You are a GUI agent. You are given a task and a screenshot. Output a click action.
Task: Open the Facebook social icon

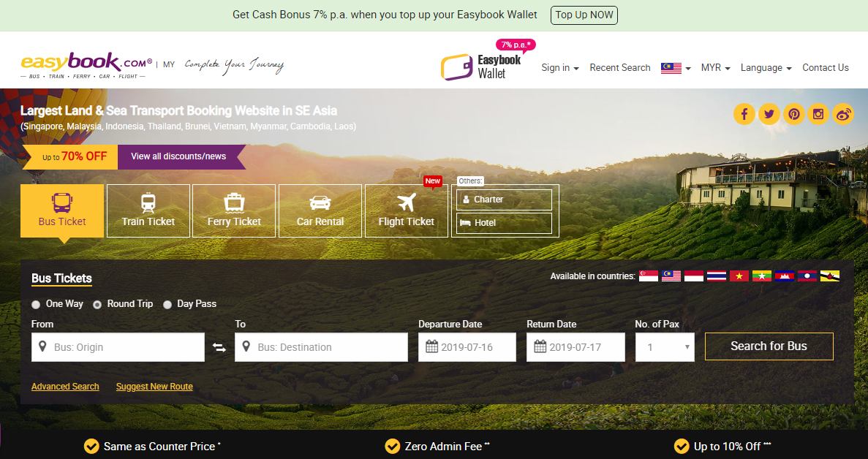744,115
